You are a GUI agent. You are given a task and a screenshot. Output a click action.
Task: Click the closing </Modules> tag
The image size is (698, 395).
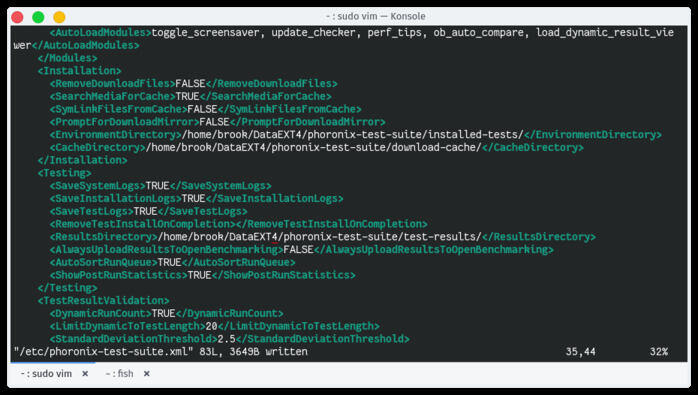[67, 58]
